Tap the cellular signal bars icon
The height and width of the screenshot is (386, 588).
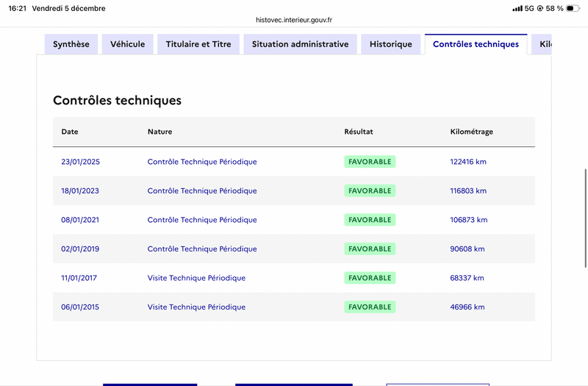(517, 9)
